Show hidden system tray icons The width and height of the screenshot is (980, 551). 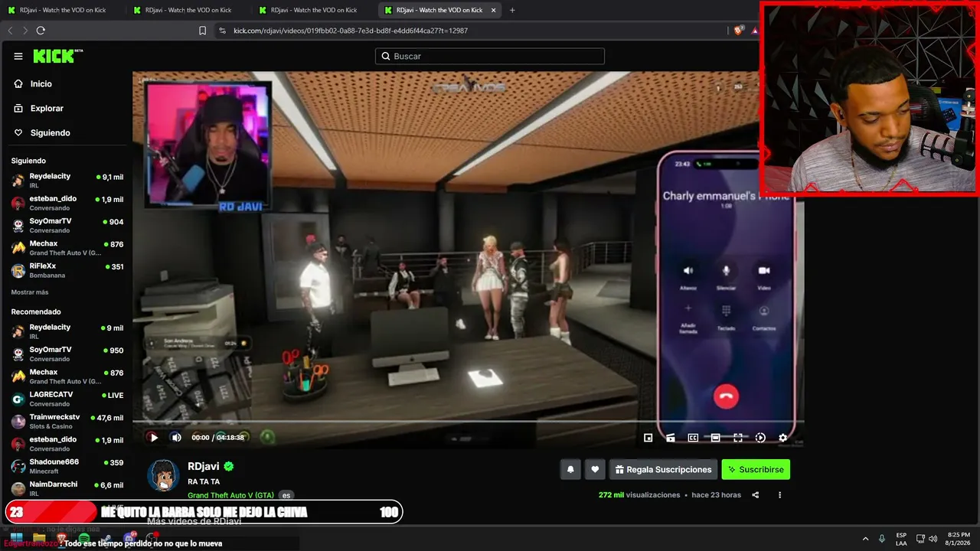tap(866, 539)
